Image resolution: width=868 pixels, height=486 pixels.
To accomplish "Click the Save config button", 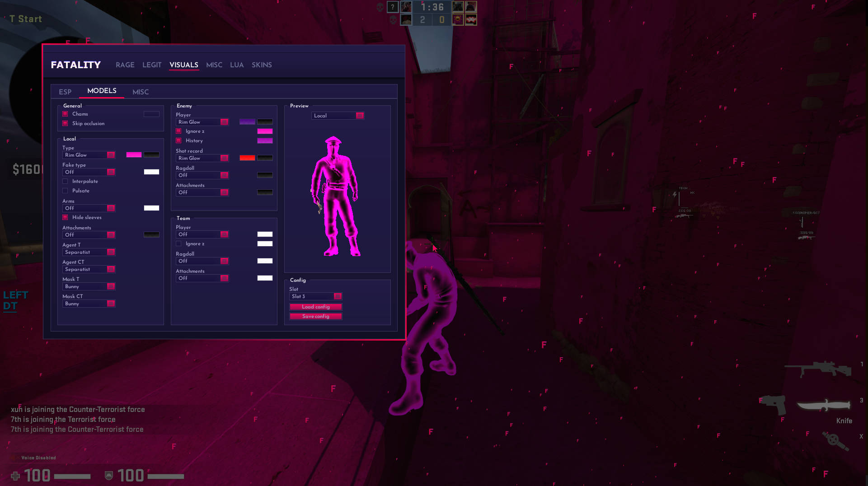I will (316, 316).
